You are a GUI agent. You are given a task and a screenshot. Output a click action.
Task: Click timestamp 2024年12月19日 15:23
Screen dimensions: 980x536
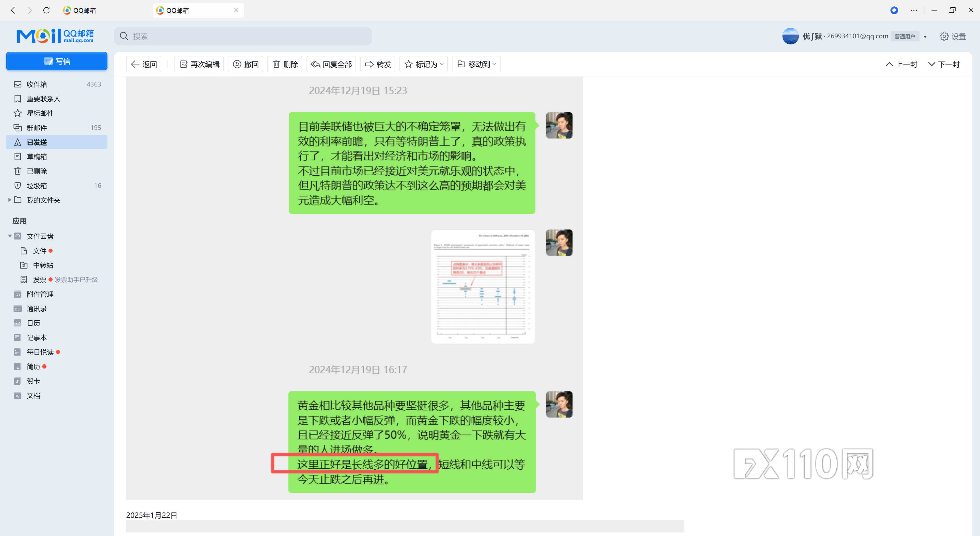click(x=358, y=91)
